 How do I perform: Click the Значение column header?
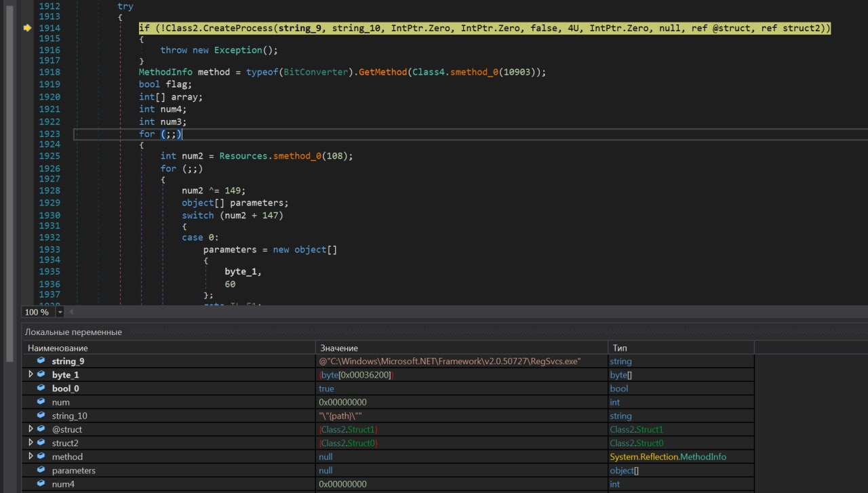click(x=339, y=348)
